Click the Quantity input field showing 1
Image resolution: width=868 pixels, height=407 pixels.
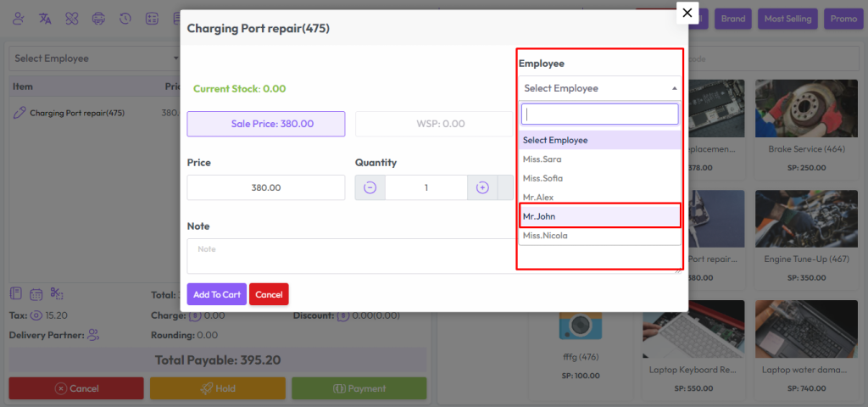(x=426, y=187)
